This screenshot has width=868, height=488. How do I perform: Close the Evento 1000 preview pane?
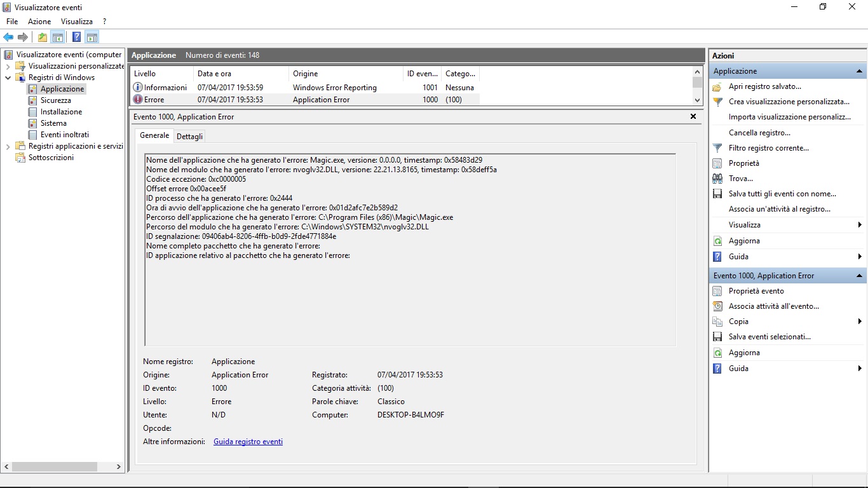[693, 116]
